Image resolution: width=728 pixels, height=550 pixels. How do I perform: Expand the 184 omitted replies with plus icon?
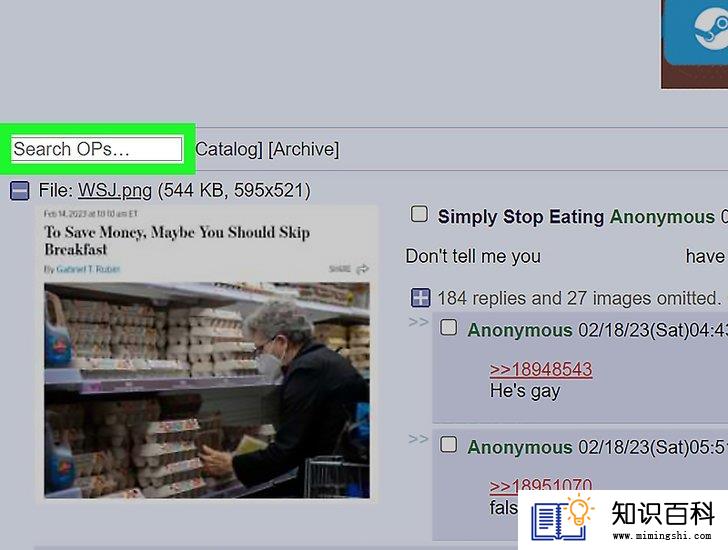(421, 298)
